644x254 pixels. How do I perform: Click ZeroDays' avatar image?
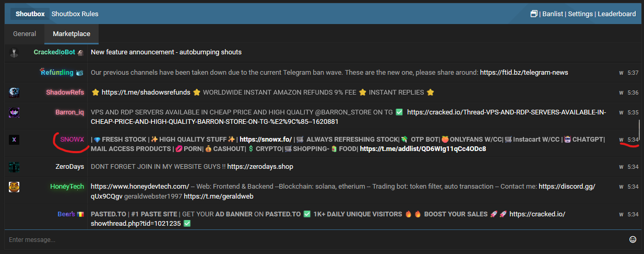click(x=14, y=167)
